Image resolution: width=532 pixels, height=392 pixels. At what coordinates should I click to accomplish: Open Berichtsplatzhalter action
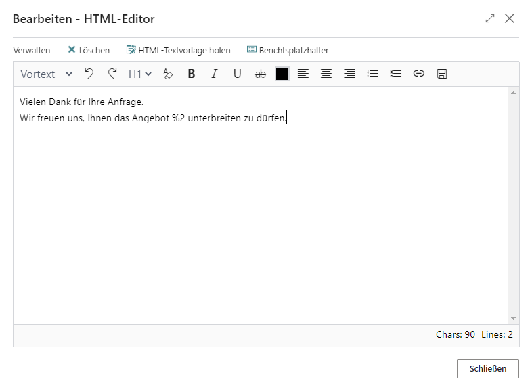tap(288, 51)
